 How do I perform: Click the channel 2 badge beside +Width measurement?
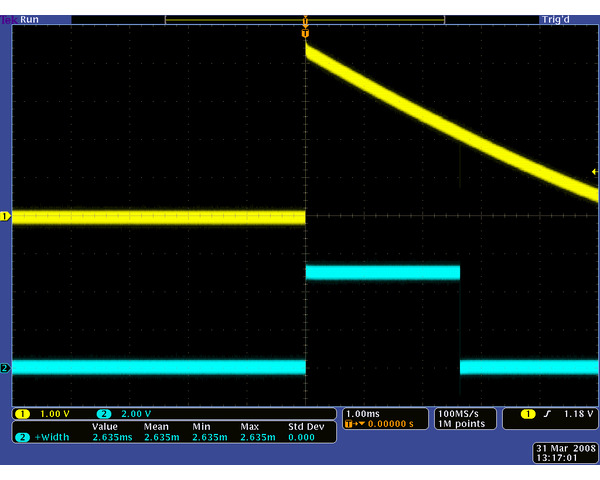(x=21, y=436)
